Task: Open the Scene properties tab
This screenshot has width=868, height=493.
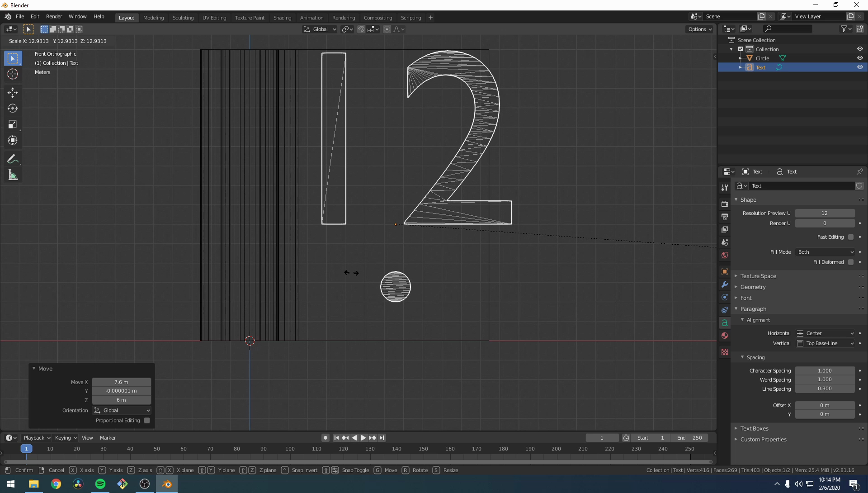Action: tap(725, 242)
